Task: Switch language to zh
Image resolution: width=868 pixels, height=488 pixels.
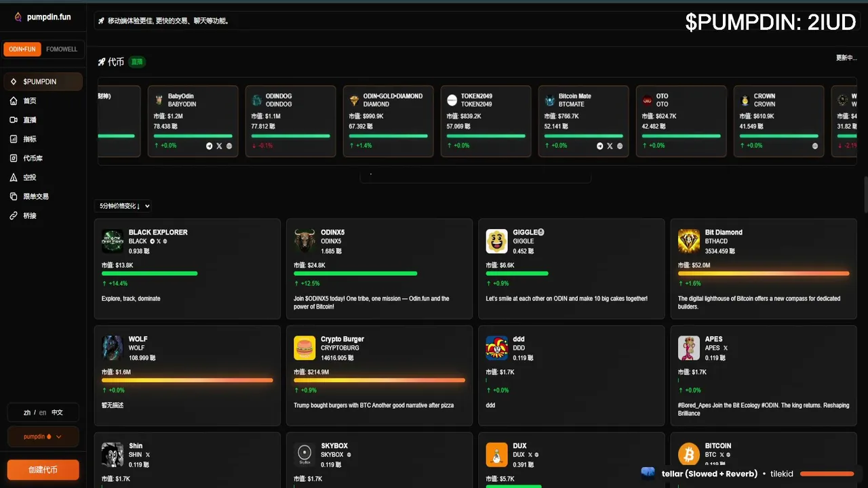Action: click(27, 413)
